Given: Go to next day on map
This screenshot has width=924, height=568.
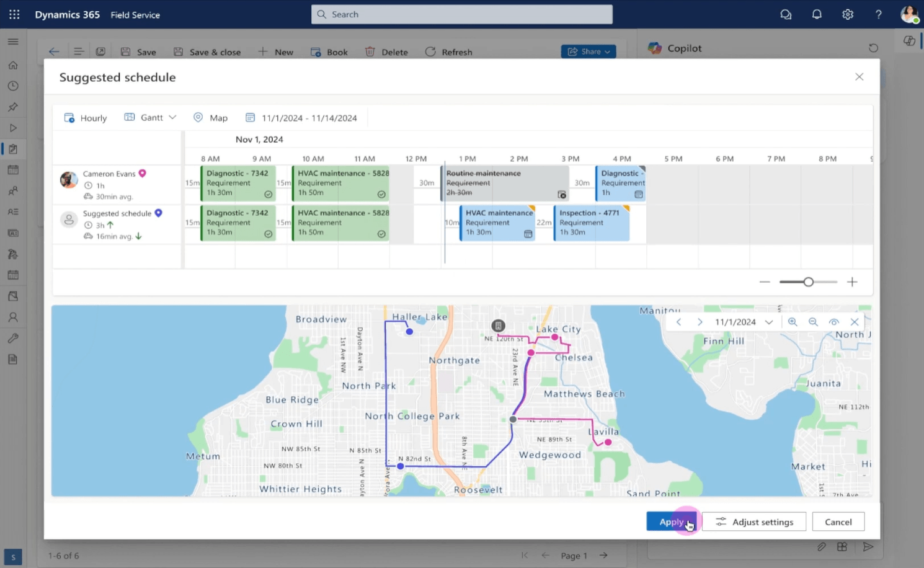Looking at the screenshot, I should (700, 322).
